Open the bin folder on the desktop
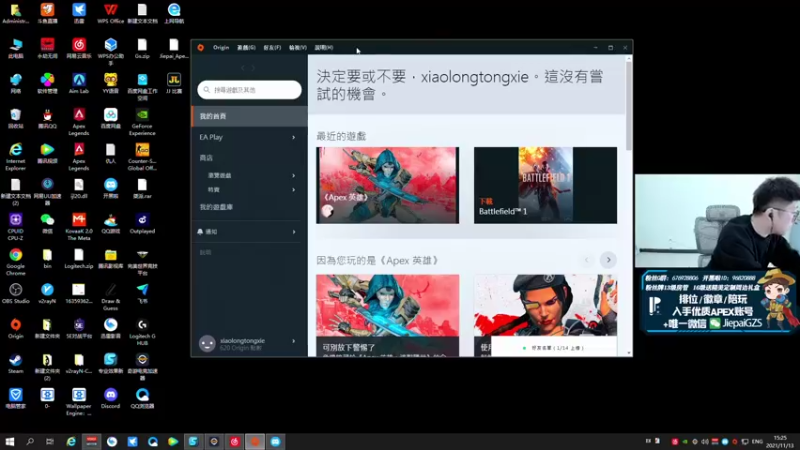 point(47,258)
